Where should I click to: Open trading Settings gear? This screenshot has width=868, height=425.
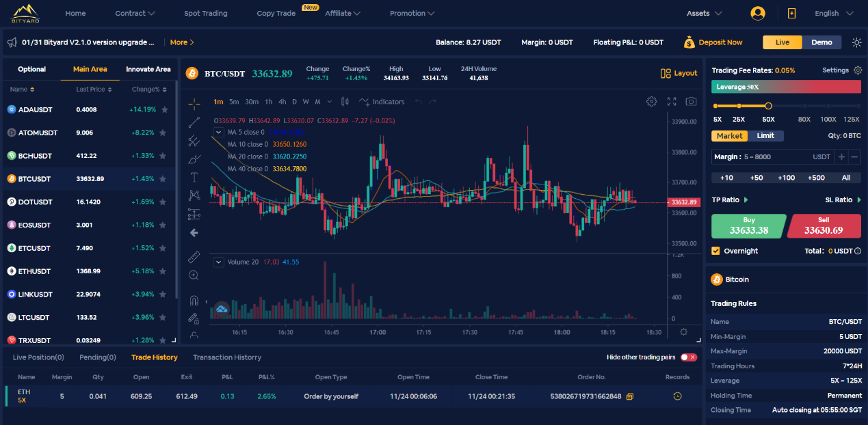pos(858,70)
